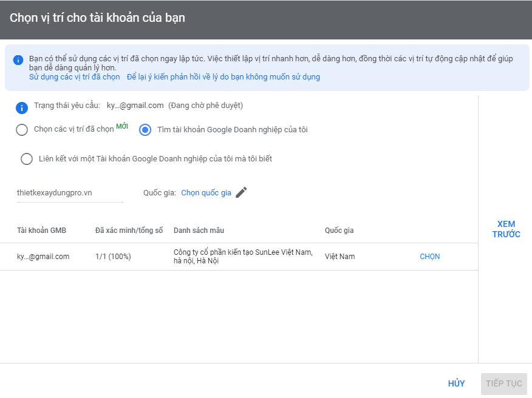Select radio 'Tìm tài khoản Google Doanh nghiệp của tôi'
The height and width of the screenshot is (398, 532).
click(x=145, y=129)
